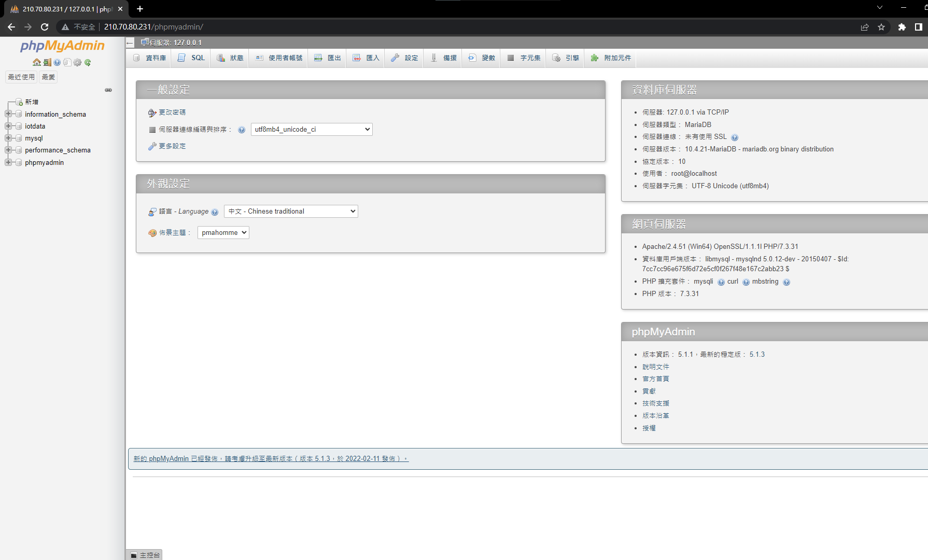
Task: Open the 備援 tab
Action: click(443, 58)
